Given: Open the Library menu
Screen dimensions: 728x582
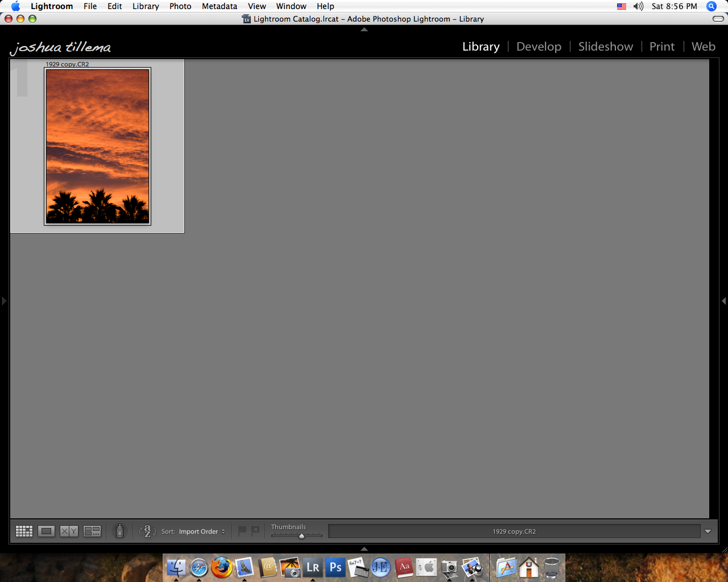Looking at the screenshot, I should pos(146,6).
